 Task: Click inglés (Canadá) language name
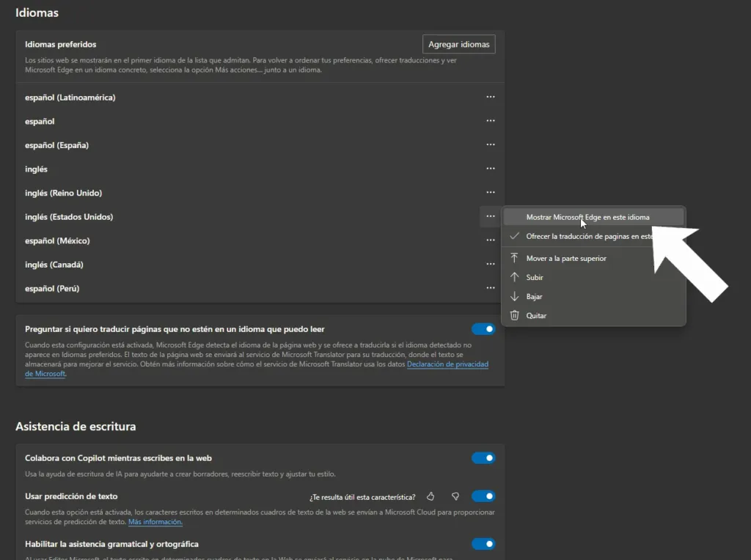[x=54, y=265]
